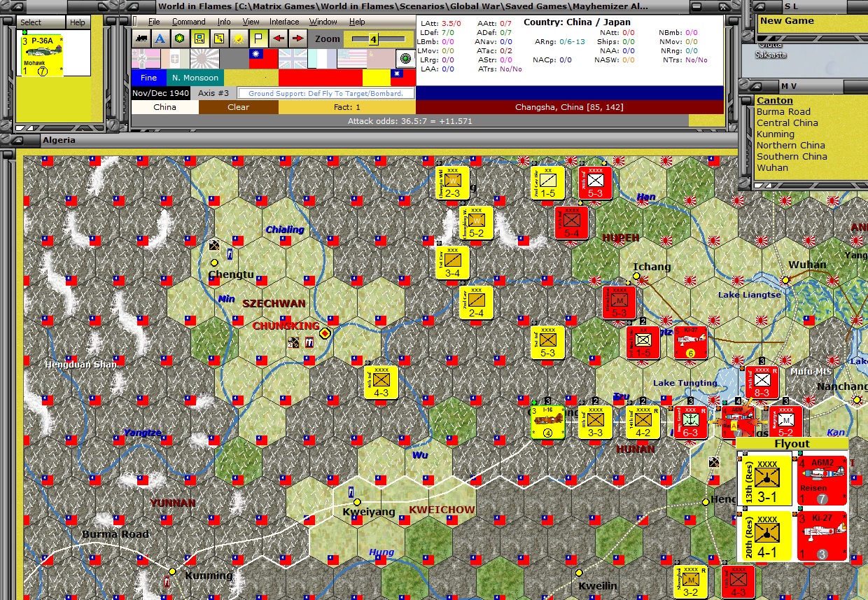This screenshot has width=868, height=600.
Task: Select the red 6-3 marine unit on map
Action: pos(689,422)
